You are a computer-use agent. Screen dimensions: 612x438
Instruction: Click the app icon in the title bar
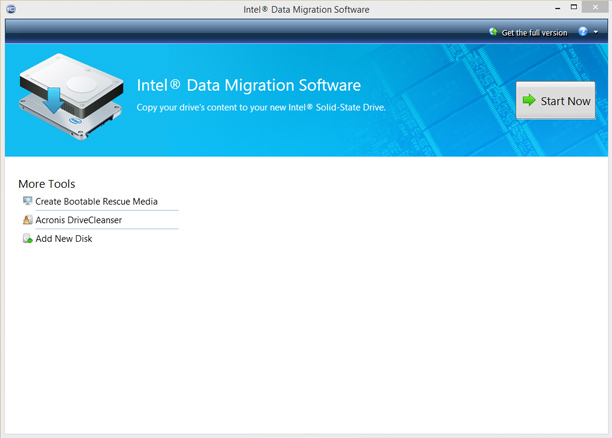point(11,9)
